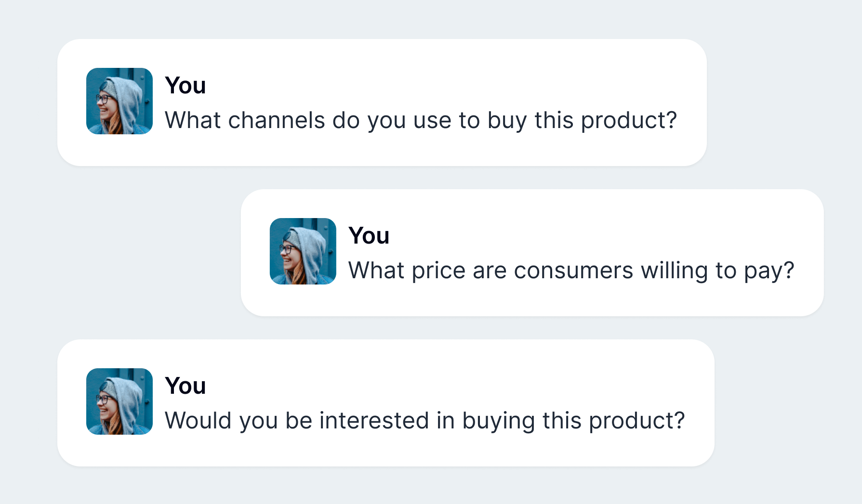Click the word 'buying' in the third message
Viewport: 862px width, 504px height.
499,422
